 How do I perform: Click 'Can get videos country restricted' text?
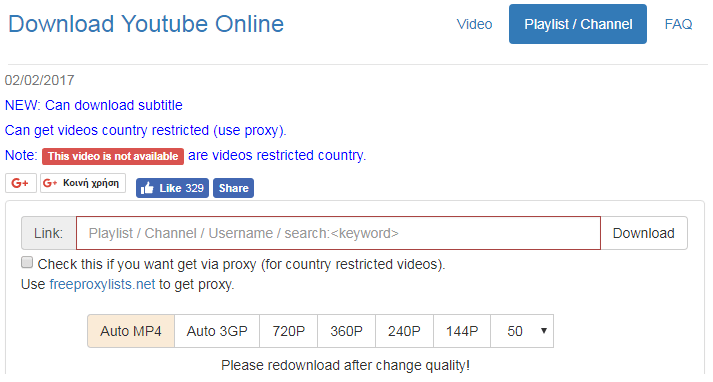tap(146, 130)
